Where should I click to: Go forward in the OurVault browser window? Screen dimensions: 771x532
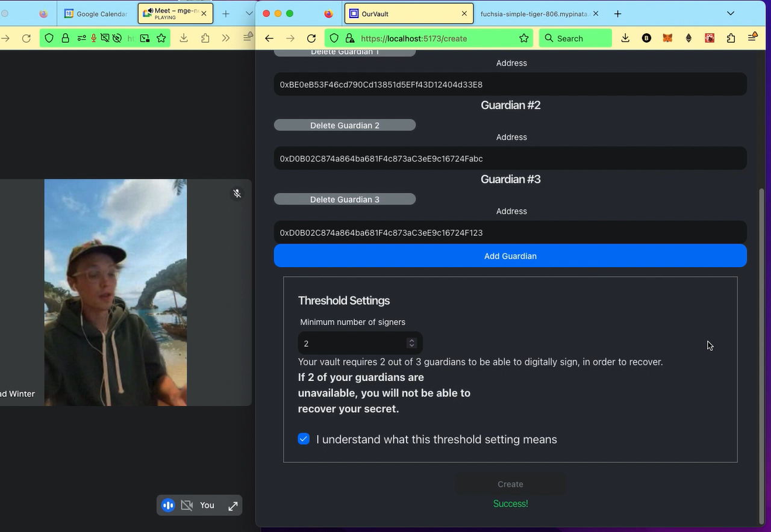coord(290,39)
